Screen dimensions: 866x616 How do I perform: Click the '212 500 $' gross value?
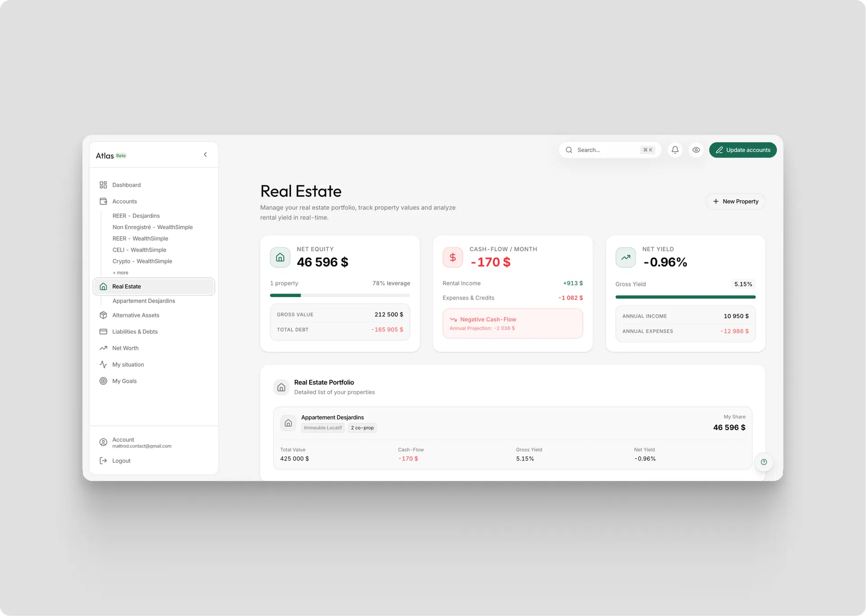pos(389,314)
